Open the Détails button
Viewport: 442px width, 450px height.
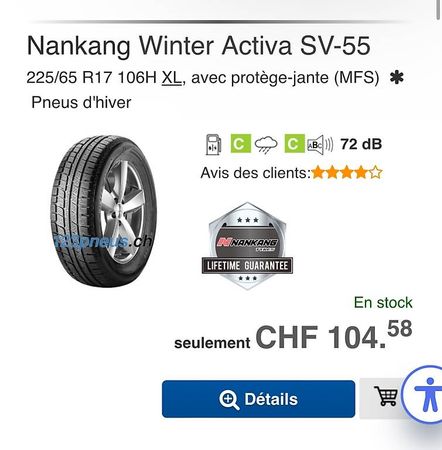click(258, 399)
